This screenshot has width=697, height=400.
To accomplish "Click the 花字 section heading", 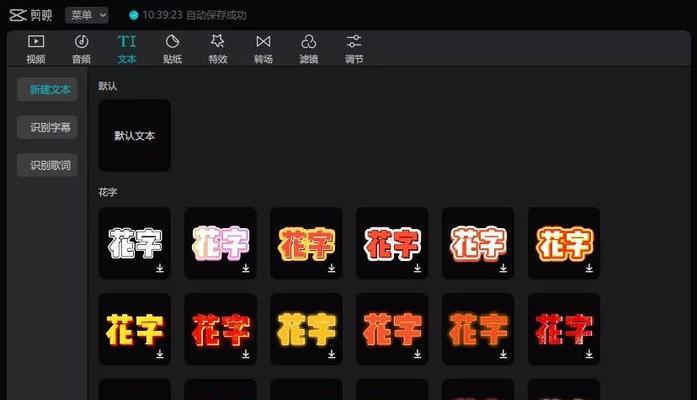I will pyautogui.click(x=108, y=192).
